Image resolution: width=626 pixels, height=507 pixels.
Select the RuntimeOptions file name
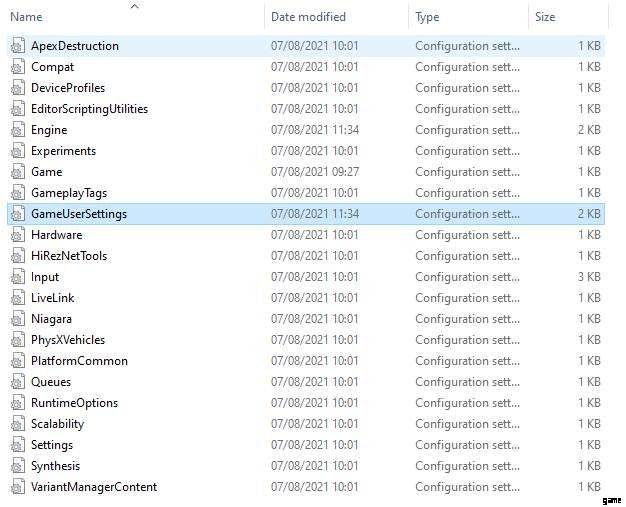pos(74,403)
